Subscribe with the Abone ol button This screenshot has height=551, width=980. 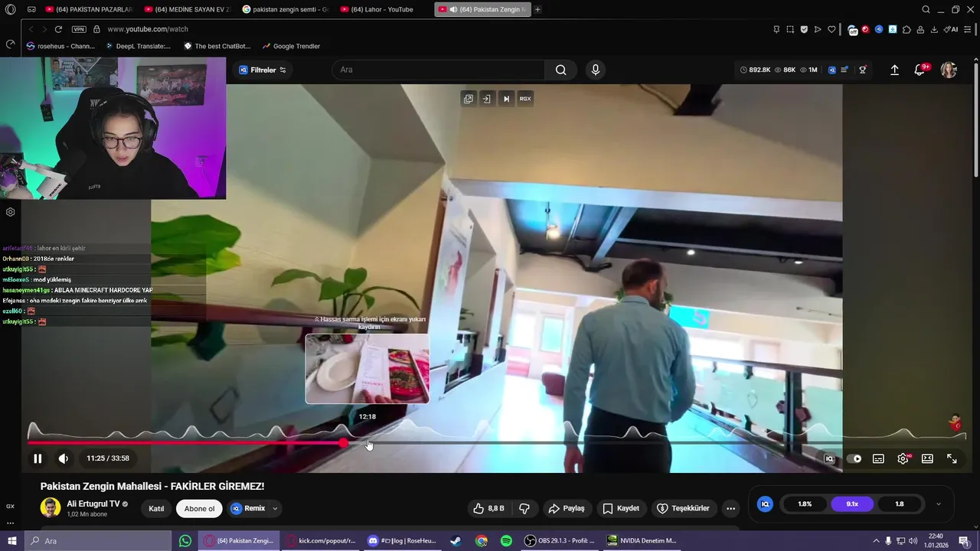click(199, 508)
